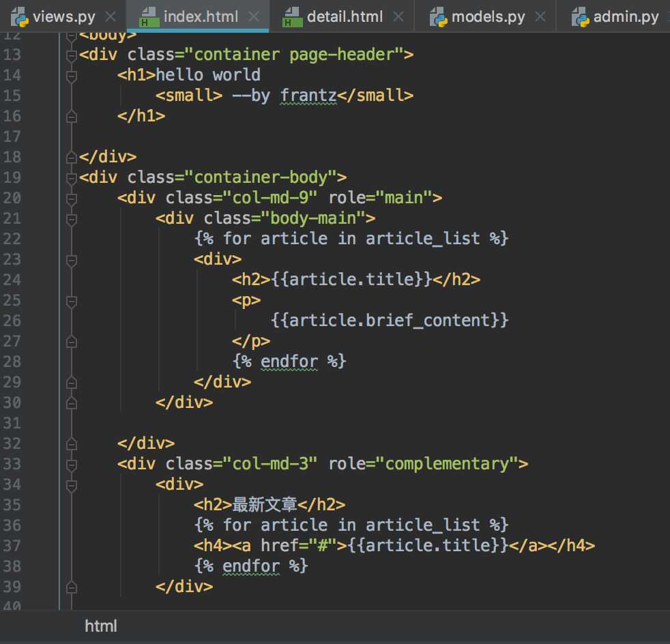Click the Python file icon on admin.py tab

[580, 17]
